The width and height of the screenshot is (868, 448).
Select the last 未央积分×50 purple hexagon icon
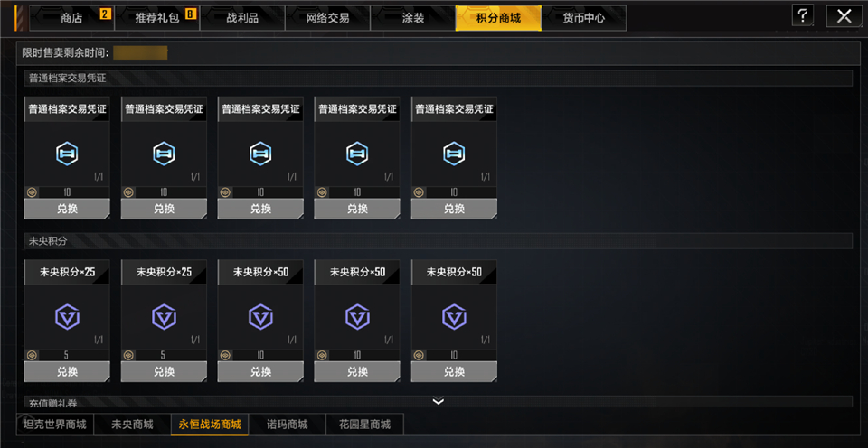point(454,317)
